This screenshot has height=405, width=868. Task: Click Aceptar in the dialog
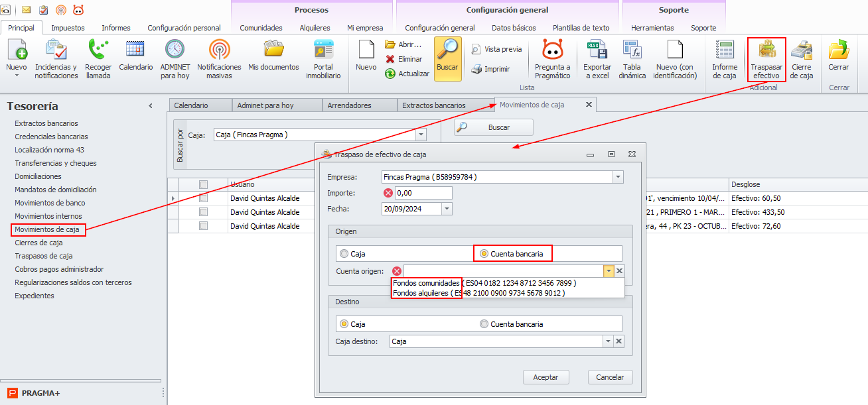click(x=545, y=377)
